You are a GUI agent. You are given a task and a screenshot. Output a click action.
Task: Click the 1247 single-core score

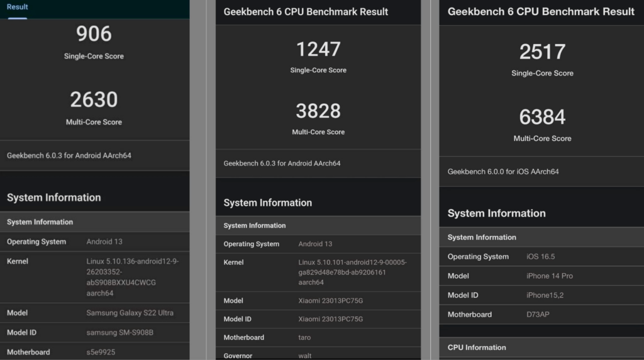tap(318, 49)
